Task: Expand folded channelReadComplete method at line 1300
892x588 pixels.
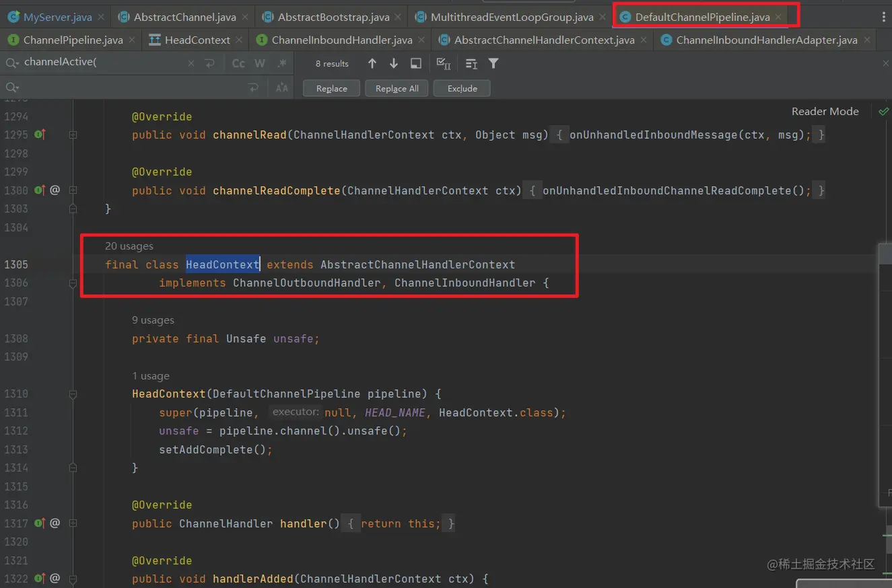Action: [x=73, y=190]
